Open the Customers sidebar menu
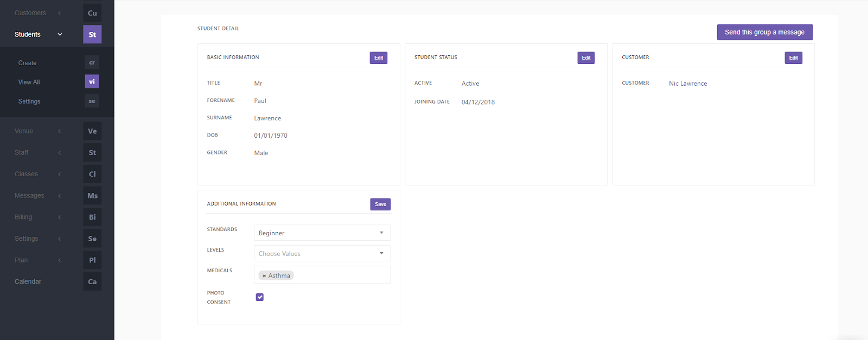Viewport: 868px width, 340px height. point(30,13)
